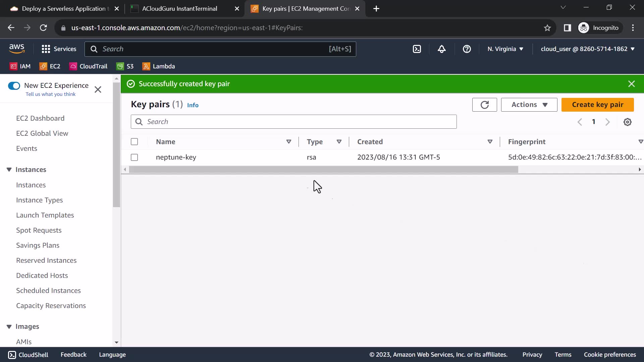Open Launch Templates in sidebar
644x362 pixels.
tap(45, 215)
